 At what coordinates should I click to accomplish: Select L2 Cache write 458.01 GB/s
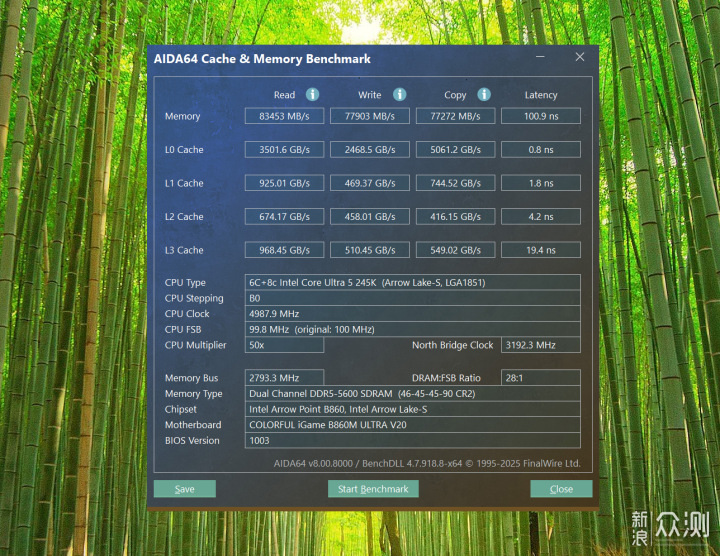(370, 217)
